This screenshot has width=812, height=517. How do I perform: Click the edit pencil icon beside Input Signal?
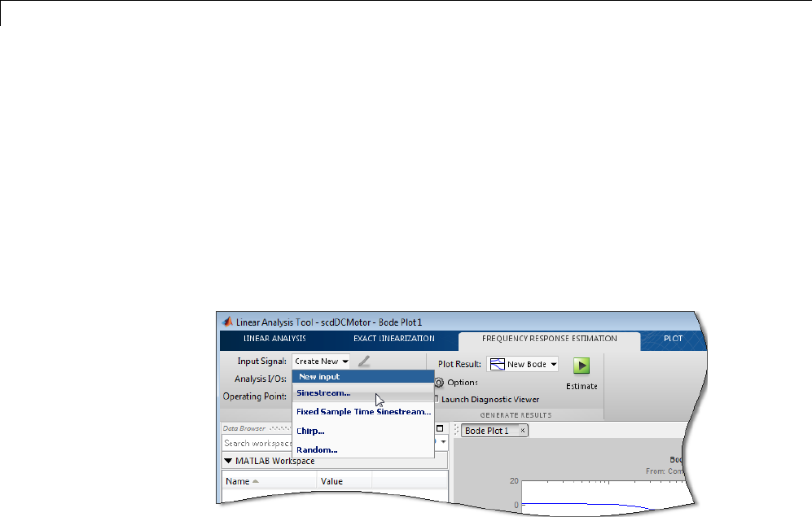pyautogui.click(x=364, y=361)
